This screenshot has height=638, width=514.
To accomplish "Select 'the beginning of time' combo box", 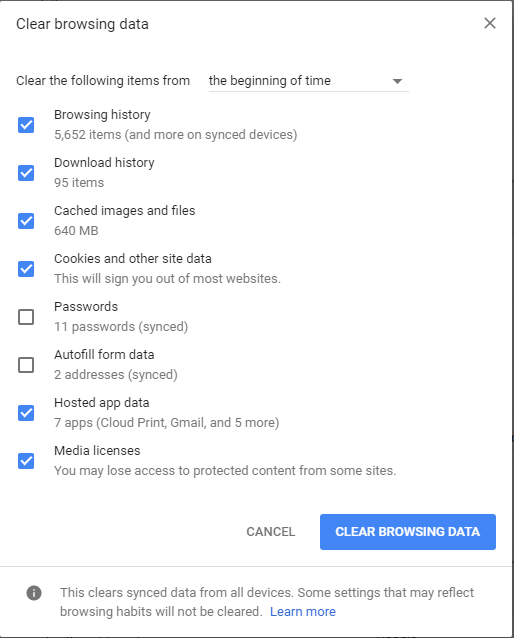I will [308, 81].
